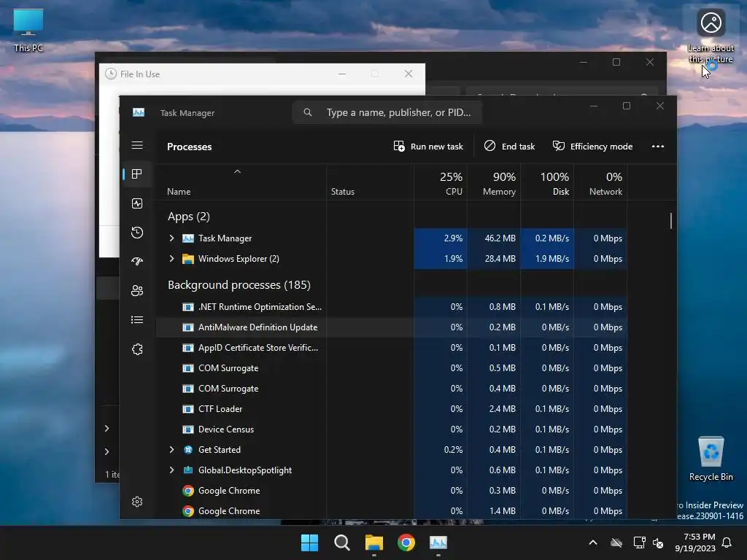
Task: Sort by the Disk column header
Action: pos(547,183)
